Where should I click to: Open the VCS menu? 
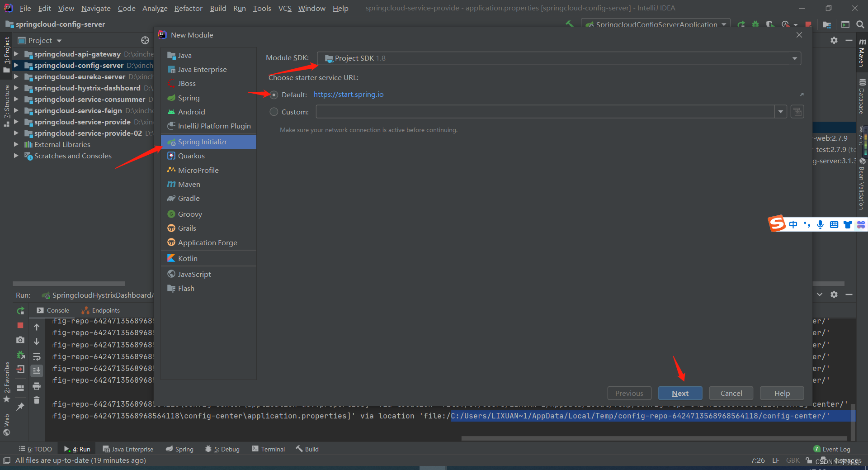pyautogui.click(x=285, y=8)
